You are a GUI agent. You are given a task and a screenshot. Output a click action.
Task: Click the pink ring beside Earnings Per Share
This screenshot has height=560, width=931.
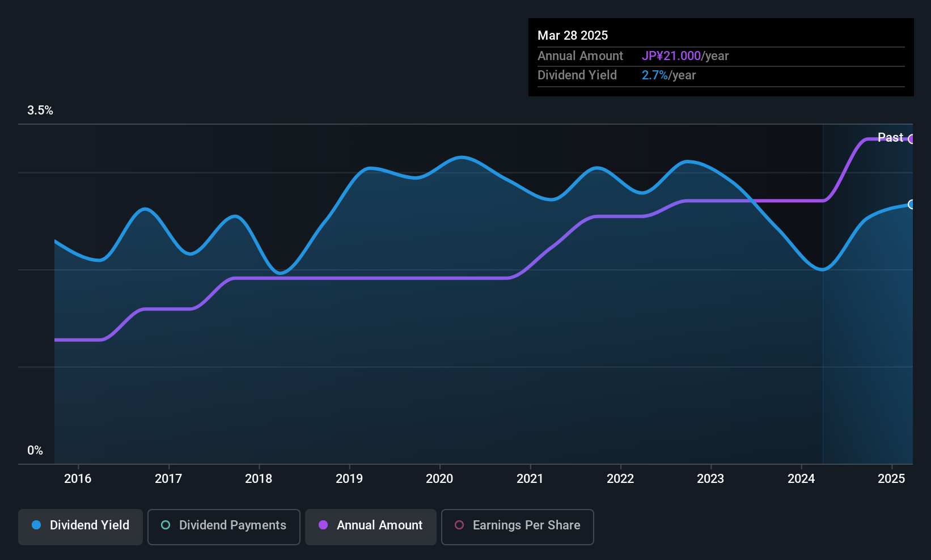(459, 525)
